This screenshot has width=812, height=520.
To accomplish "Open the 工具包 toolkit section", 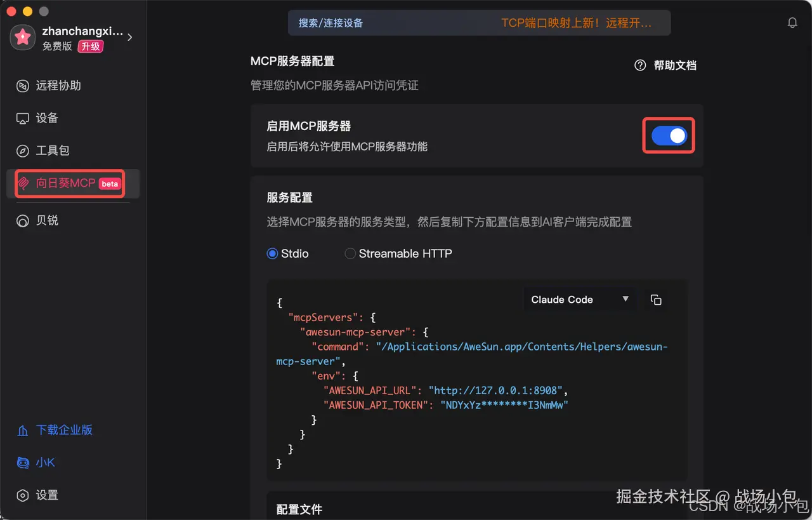I will click(x=52, y=150).
